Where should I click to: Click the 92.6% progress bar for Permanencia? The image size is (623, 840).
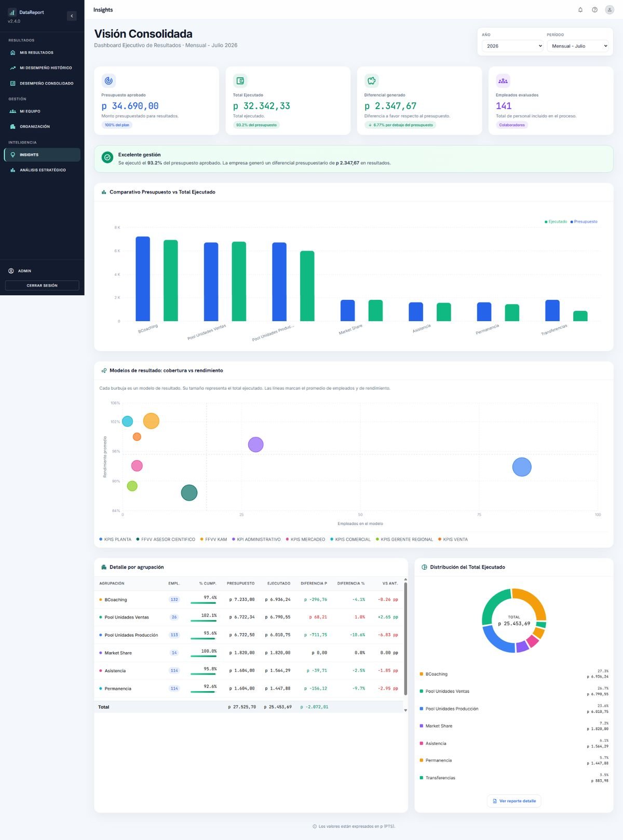point(204,692)
